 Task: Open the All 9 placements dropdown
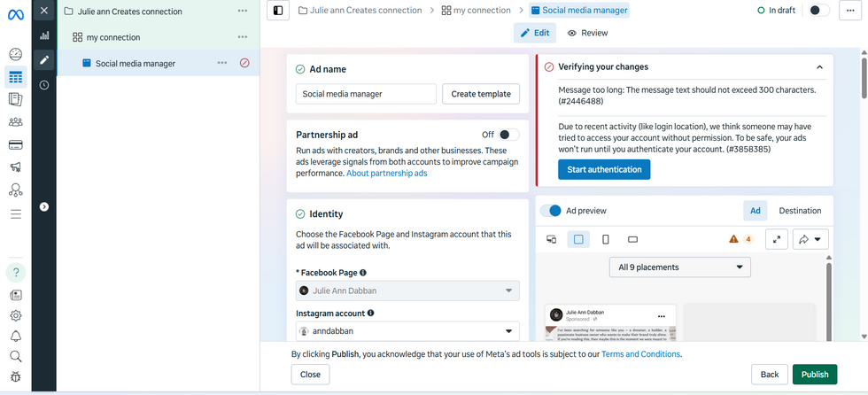[x=679, y=267]
